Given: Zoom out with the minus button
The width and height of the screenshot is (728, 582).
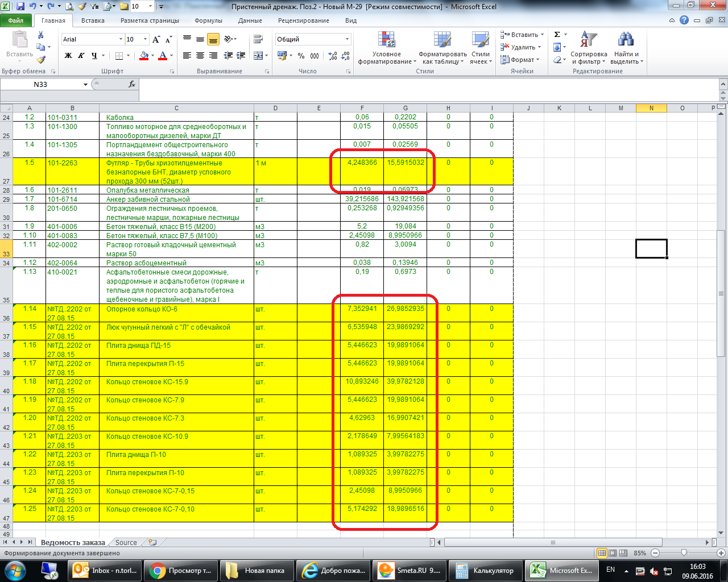Looking at the screenshot, I should (655, 553).
